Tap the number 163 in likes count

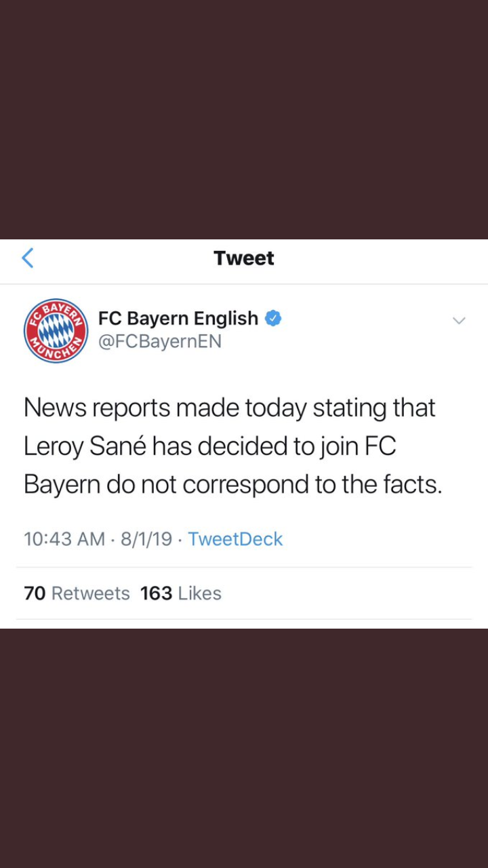156,593
